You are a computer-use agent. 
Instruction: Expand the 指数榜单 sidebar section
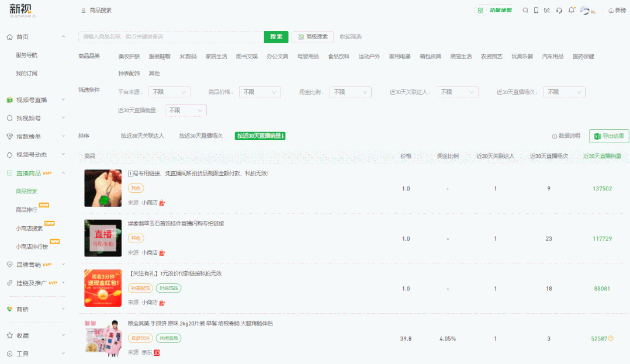(x=63, y=136)
